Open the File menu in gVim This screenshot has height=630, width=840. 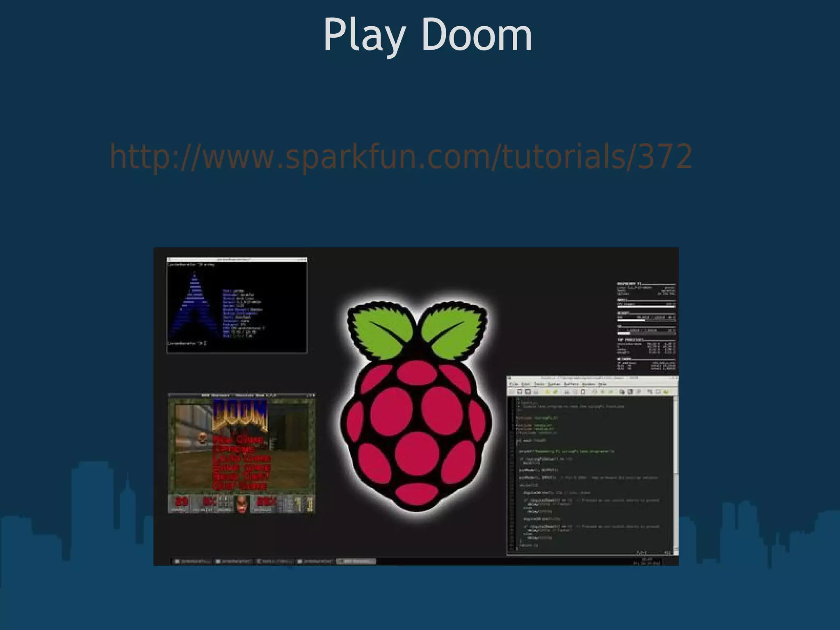(x=514, y=384)
